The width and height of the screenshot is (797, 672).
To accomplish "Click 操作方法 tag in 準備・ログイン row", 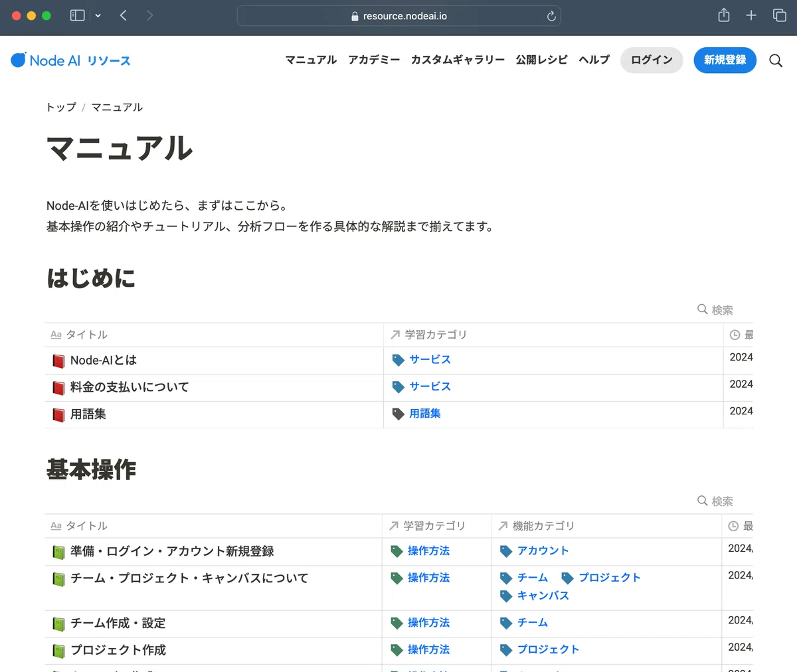I will [428, 550].
